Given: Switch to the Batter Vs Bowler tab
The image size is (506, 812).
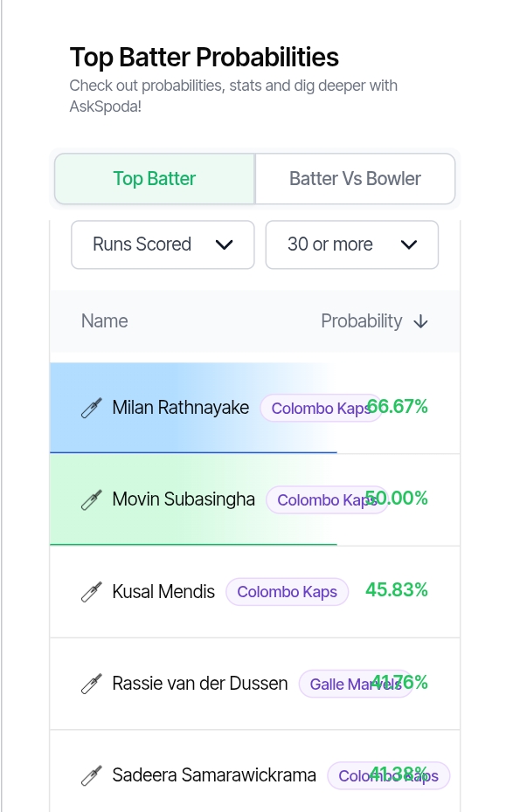Looking at the screenshot, I should tap(355, 179).
